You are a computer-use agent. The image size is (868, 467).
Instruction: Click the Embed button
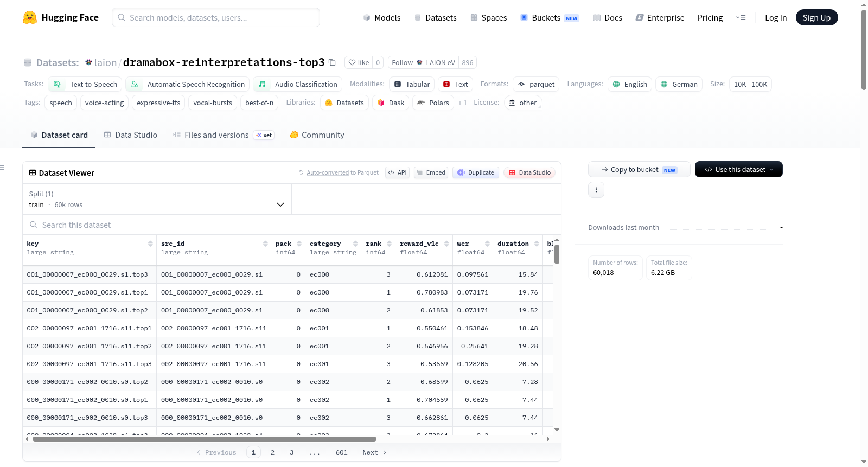click(x=431, y=172)
